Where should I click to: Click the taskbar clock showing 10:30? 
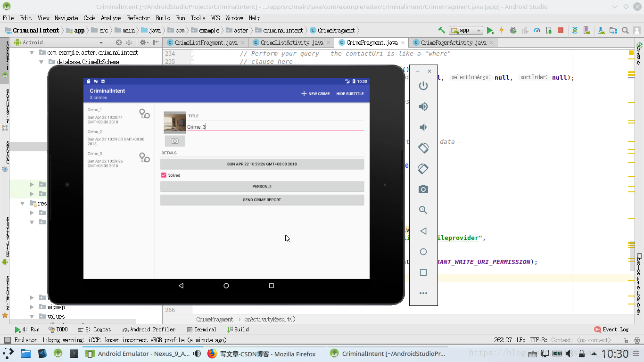coord(615,354)
